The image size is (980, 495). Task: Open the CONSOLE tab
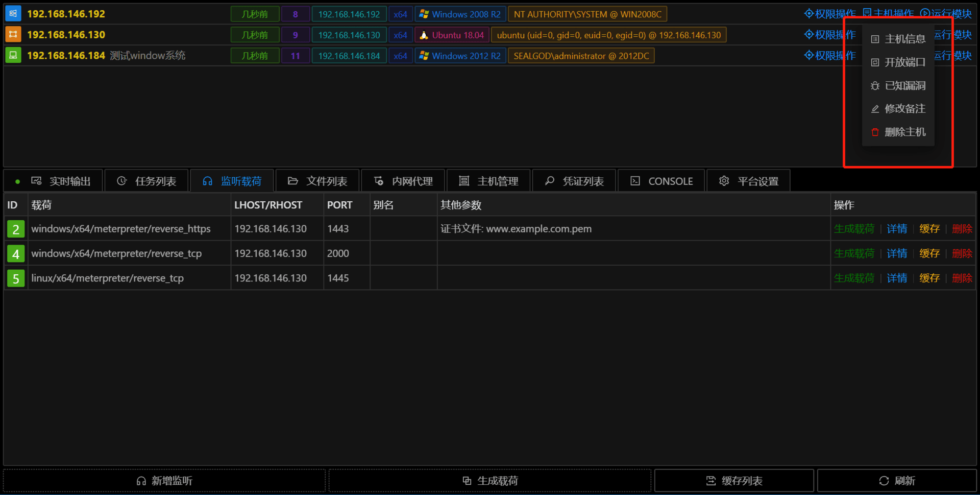tap(661, 181)
